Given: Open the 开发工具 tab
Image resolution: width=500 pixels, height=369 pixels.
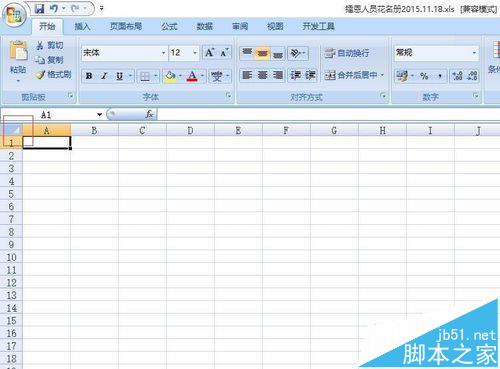Looking at the screenshot, I should point(318,26).
